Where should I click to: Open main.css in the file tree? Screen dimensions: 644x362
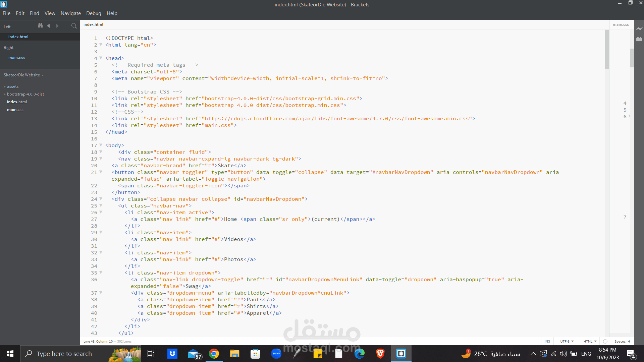(x=15, y=110)
